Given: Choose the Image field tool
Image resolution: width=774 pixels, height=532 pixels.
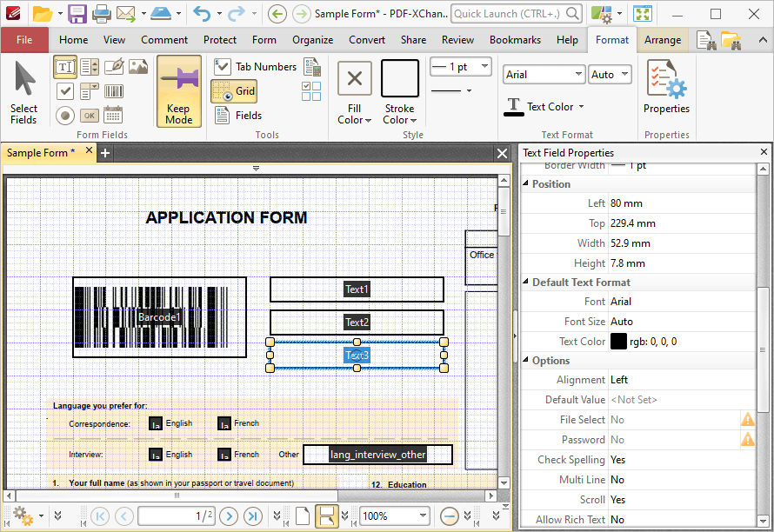Looking at the screenshot, I should click(x=138, y=67).
